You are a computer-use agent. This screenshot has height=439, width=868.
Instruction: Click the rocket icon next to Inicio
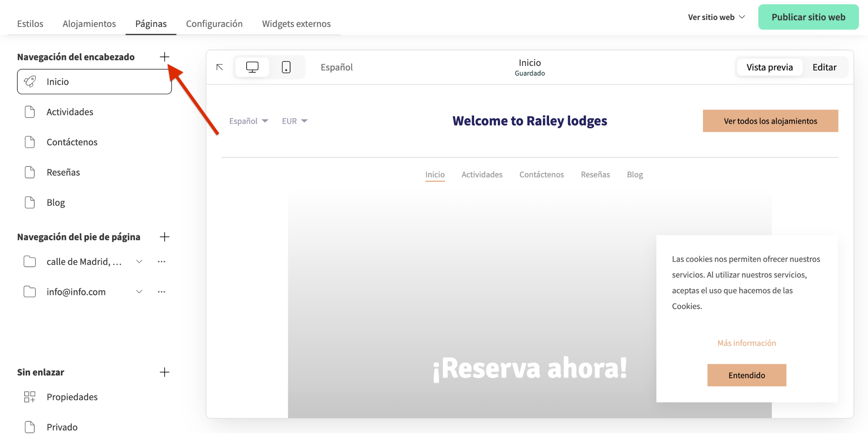click(30, 81)
